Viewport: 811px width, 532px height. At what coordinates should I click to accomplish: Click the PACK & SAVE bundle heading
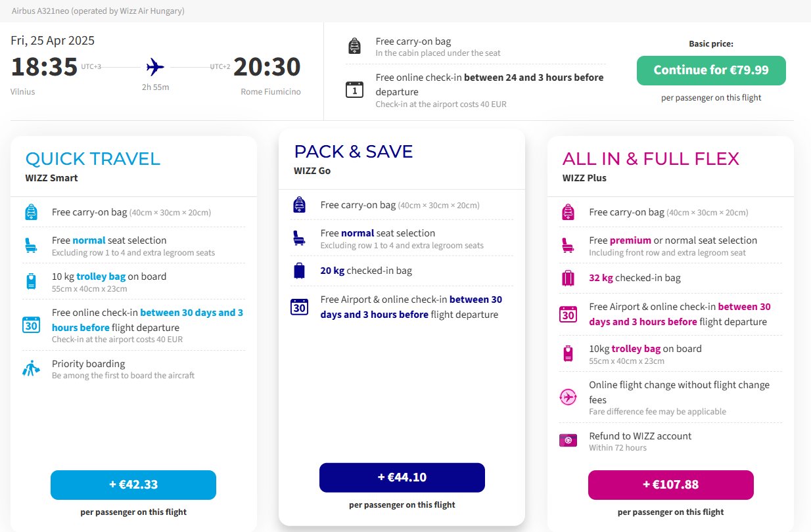coord(354,151)
